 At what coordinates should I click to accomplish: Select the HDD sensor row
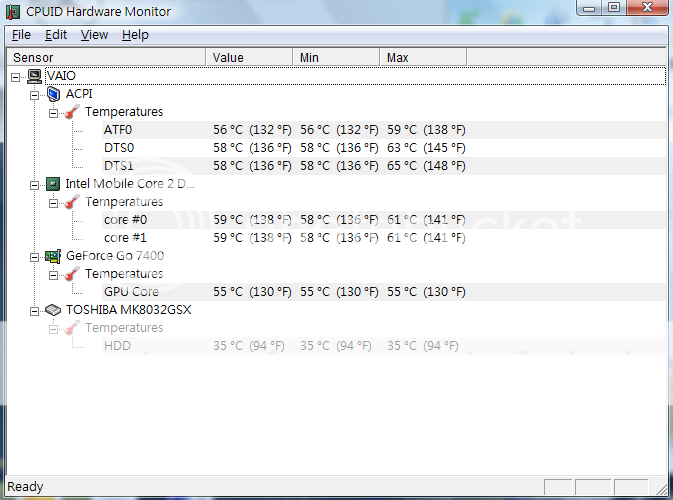pyautogui.click(x=384, y=346)
